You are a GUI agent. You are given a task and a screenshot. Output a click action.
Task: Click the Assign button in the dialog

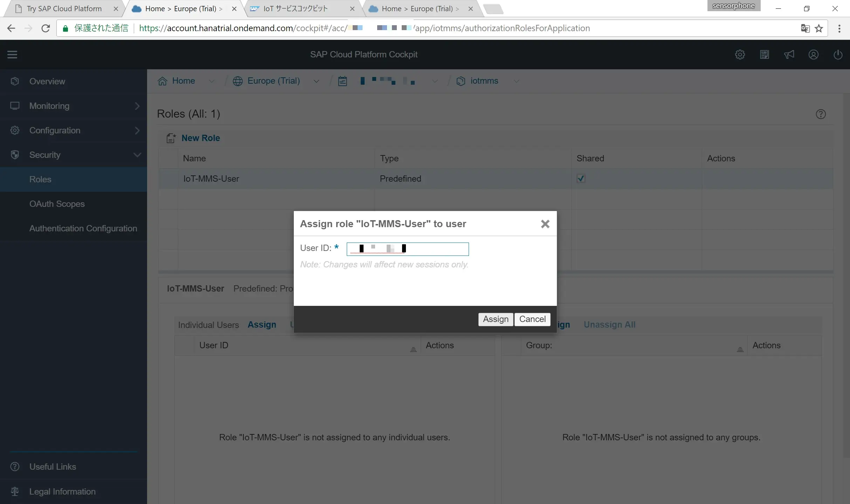pos(496,319)
